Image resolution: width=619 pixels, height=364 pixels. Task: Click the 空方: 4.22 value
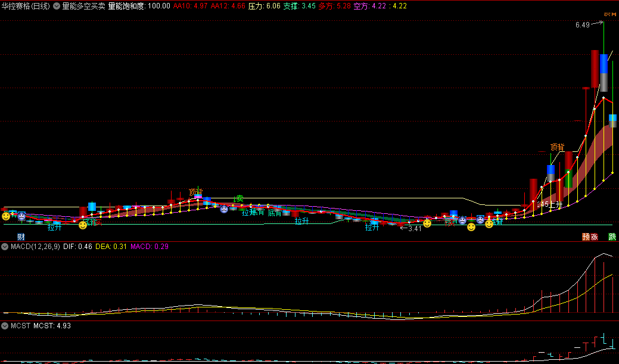[369, 6]
